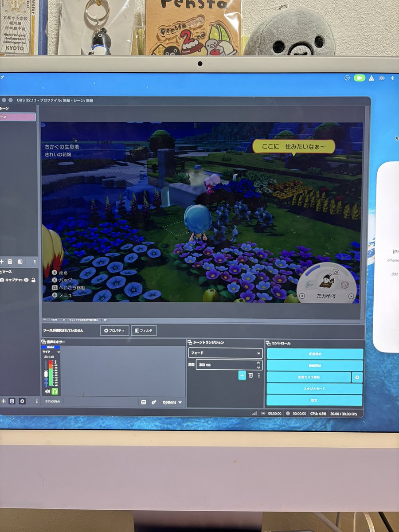This screenshot has width=399, height=532.
Task: Open OBS settings 設定 button
Action: point(314,400)
